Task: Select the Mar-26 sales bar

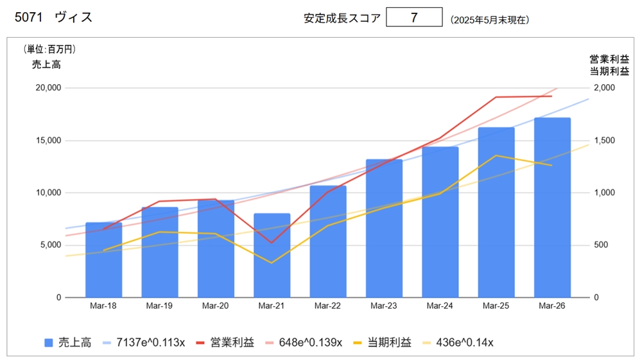Action: pos(552,207)
